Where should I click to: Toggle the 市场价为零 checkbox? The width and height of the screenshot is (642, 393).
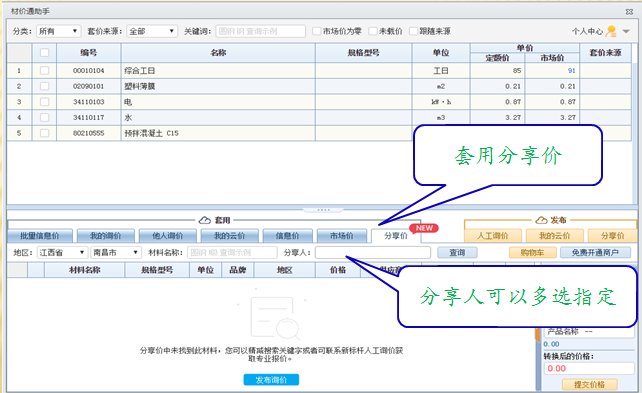click(x=316, y=31)
